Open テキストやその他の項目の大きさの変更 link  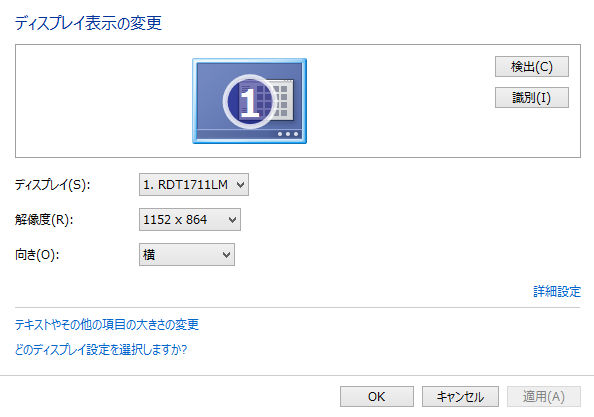(107, 325)
